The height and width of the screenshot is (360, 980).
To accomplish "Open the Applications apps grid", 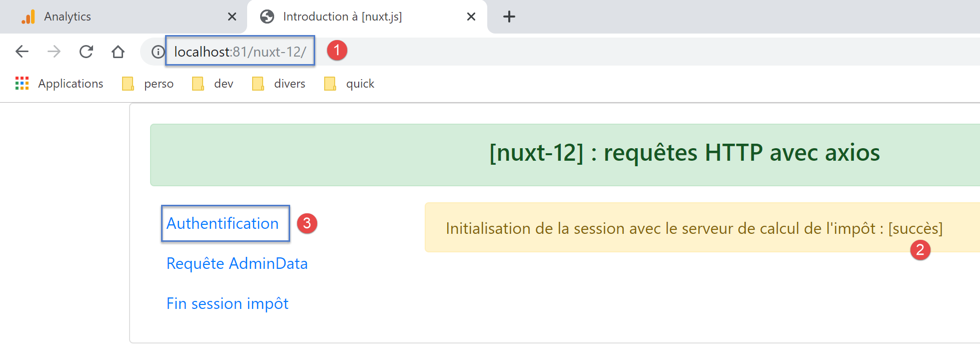I will [x=22, y=84].
